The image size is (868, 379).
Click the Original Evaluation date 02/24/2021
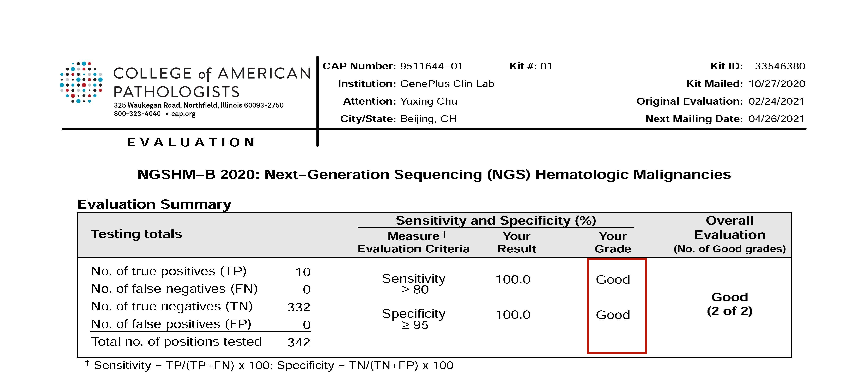776,101
